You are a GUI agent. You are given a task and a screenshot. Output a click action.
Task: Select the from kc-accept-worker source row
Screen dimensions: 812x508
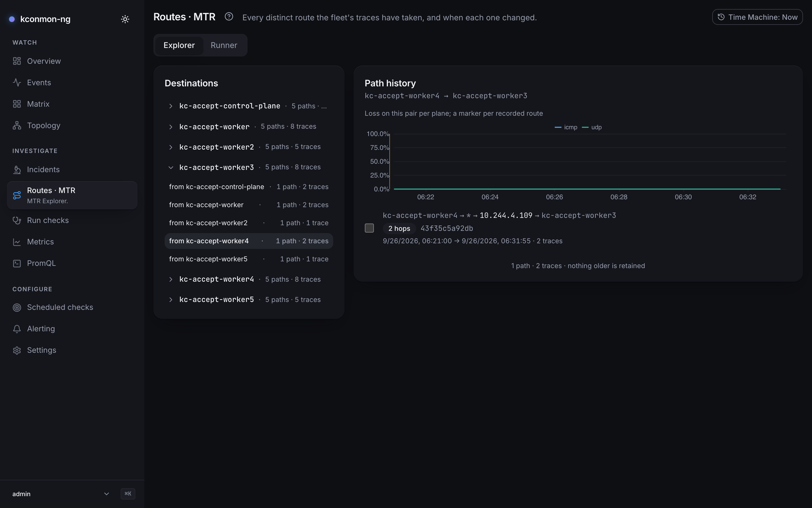pyautogui.click(x=249, y=205)
